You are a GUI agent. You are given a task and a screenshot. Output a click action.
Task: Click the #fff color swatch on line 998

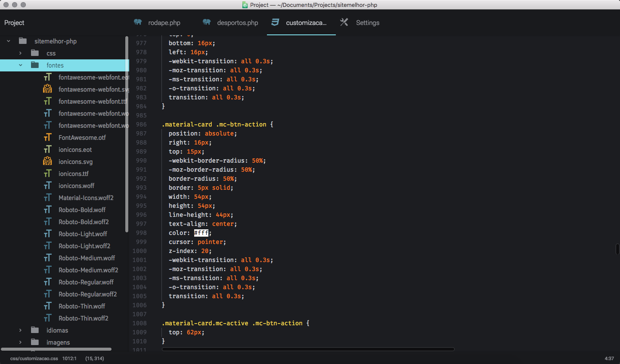click(201, 232)
